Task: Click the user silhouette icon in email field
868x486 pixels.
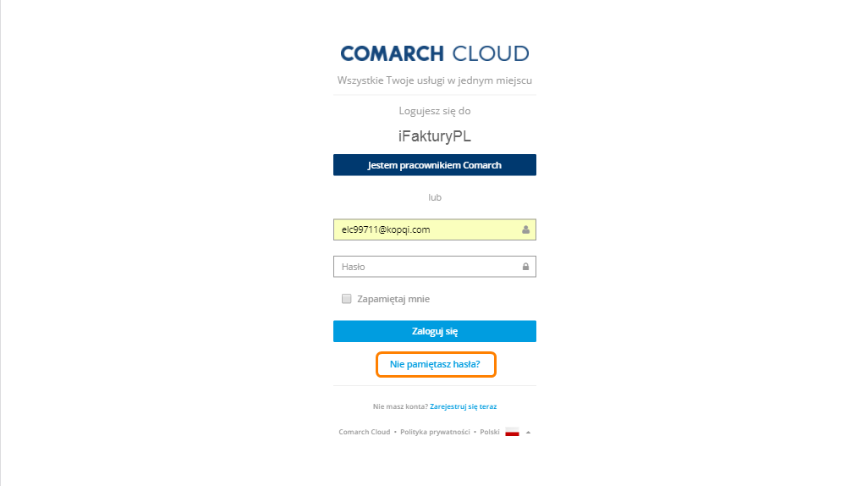Action: tap(525, 229)
